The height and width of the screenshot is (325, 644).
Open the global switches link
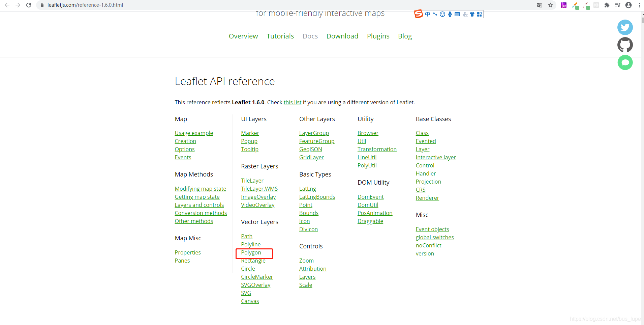pos(435,237)
